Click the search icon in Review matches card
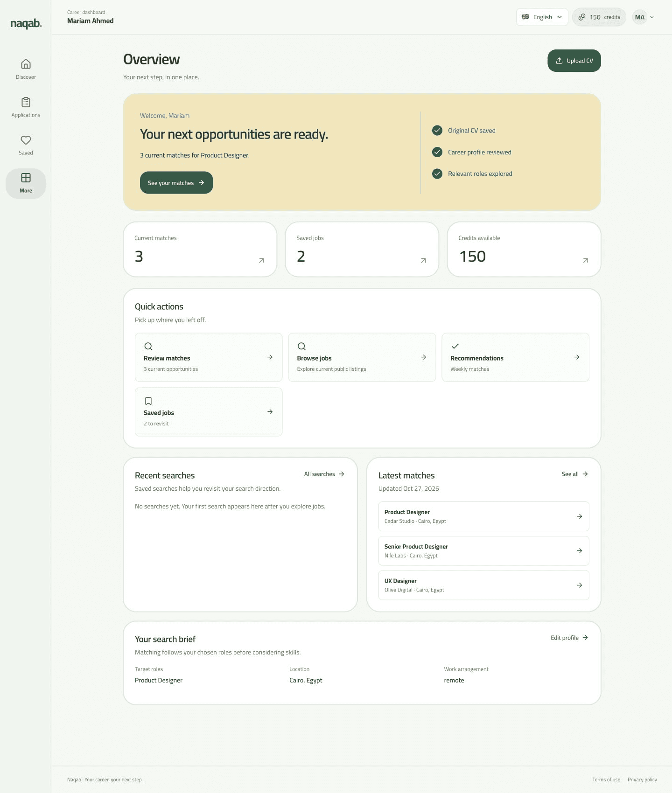The width and height of the screenshot is (672, 793). coord(148,346)
